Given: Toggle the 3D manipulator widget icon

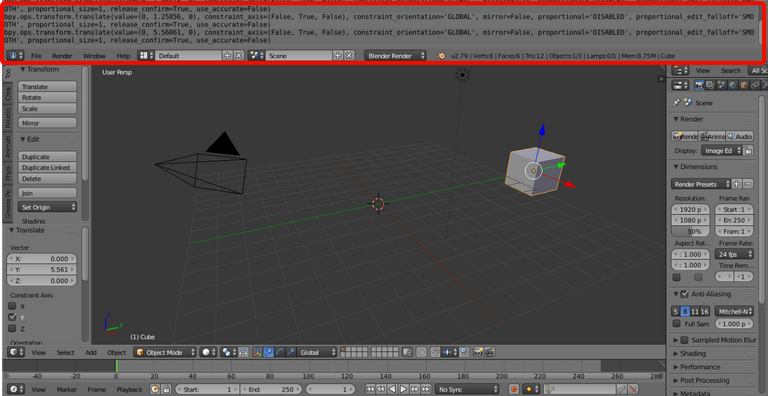Looking at the screenshot, I should click(257, 352).
